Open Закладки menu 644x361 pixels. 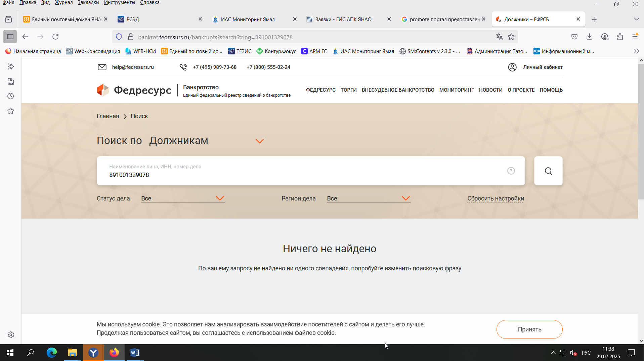[x=88, y=3]
